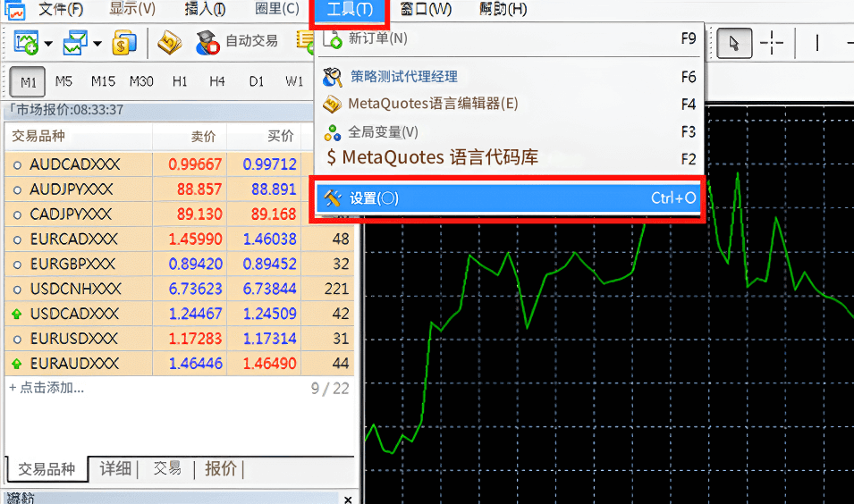Screen dimensions: 854x504
Task: Switch to W1 timeframe
Action: pyautogui.click(x=294, y=81)
